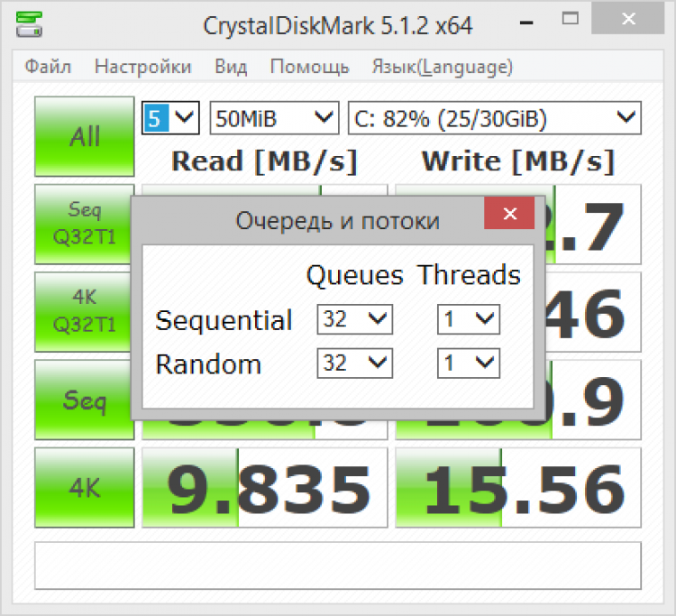Click the Random row label in dialog
Image resolution: width=676 pixels, height=616 pixels.
[x=208, y=364]
